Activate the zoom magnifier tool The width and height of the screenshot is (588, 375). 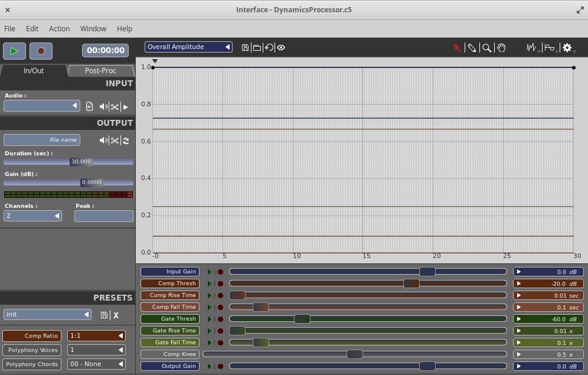(486, 48)
